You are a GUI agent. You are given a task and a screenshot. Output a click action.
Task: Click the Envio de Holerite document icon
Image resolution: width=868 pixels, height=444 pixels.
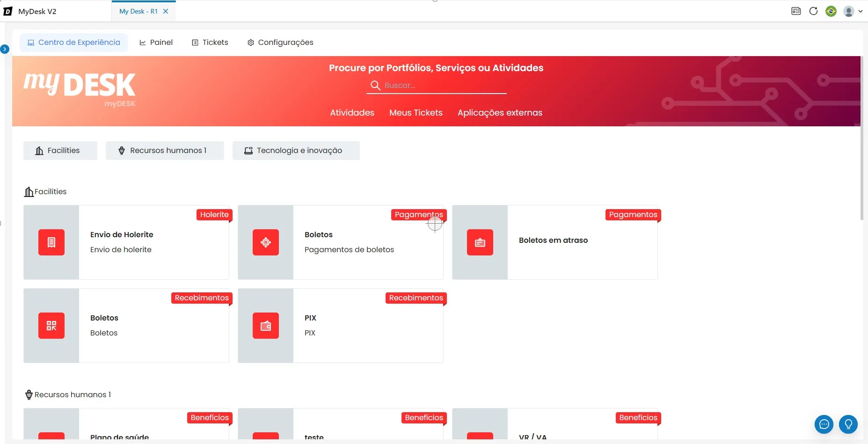(x=51, y=242)
